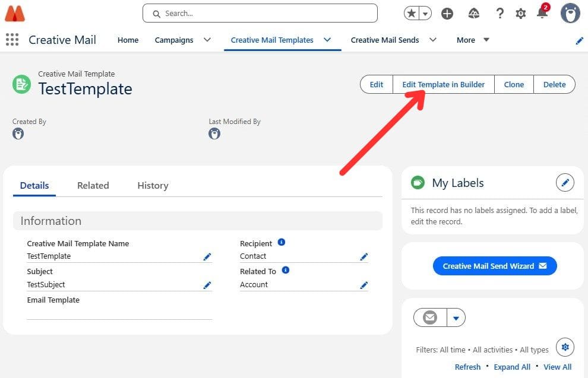Click the Related To info help icon
Viewport: 588px width, 378px height.
pyautogui.click(x=285, y=270)
